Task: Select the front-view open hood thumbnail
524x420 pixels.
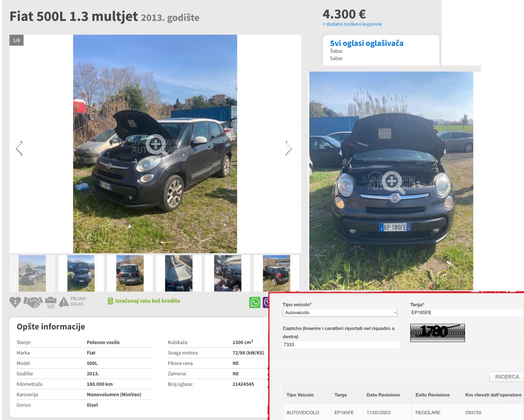Action: coord(81,273)
